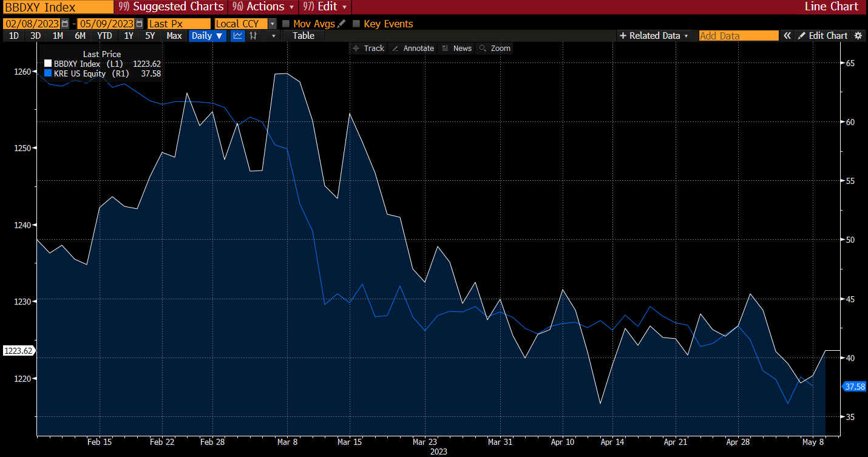The height and width of the screenshot is (457, 868).
Task: Select the 5Y range tab
Action: click(x=150, y=36)
